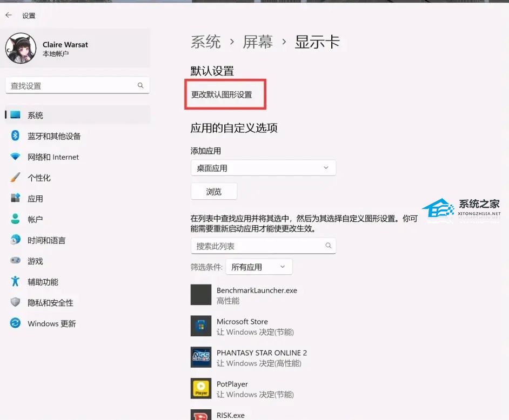Open the 所有应用 filter dropdown
This screenshot has height=420, width=509.
258,267
